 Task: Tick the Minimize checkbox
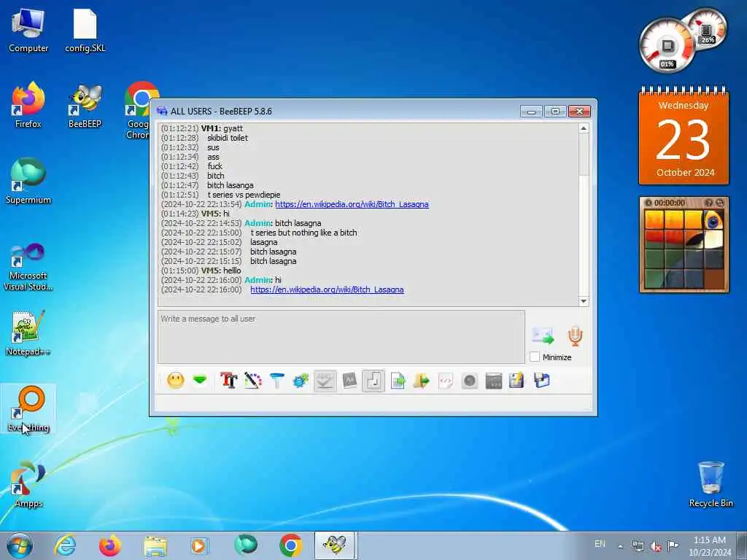535,357
